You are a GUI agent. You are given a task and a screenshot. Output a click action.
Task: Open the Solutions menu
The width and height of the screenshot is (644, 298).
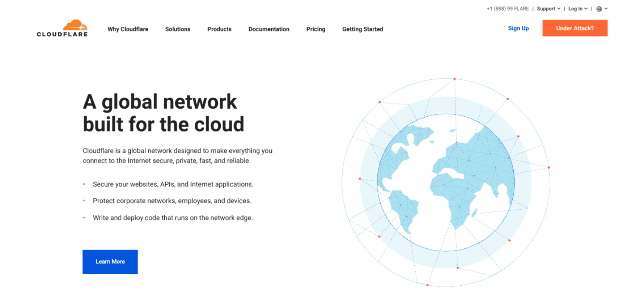[x=177, y=29]
